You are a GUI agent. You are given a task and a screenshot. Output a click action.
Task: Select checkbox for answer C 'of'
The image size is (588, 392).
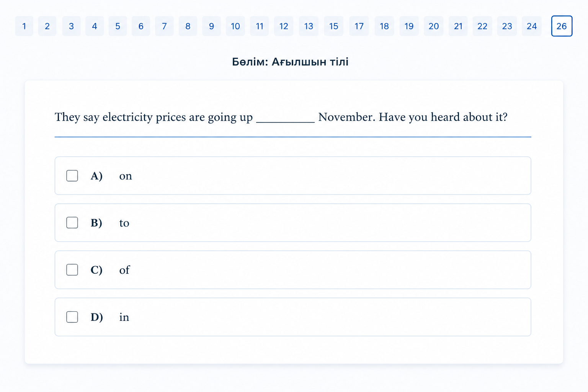coord(72,270)
